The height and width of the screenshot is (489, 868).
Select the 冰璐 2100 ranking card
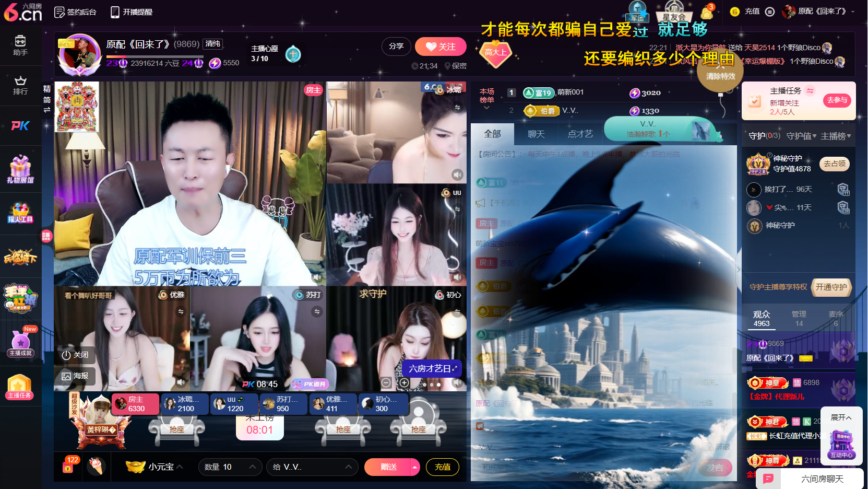186,404
